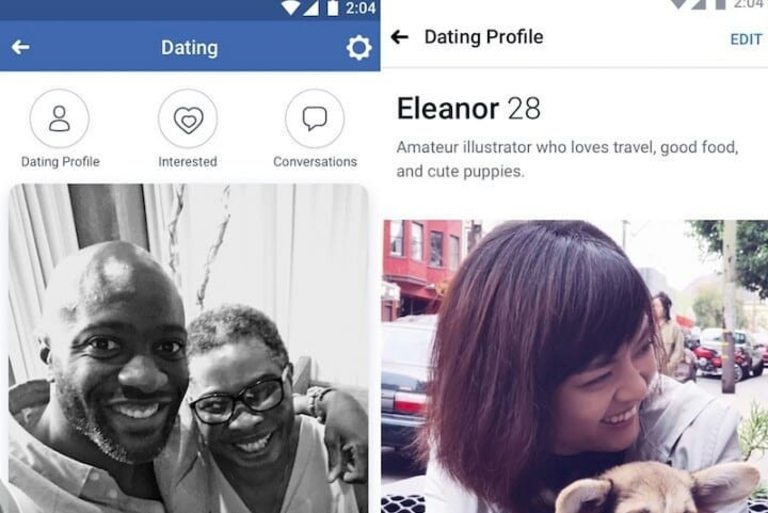Tap the battery icon beside the 2:04 clock
Image resolution: width=768 pixels, height=513 pixels.
(333, 8)
